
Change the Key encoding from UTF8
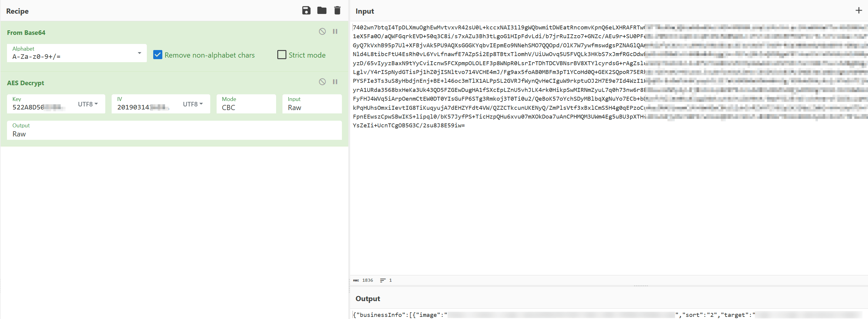click(x=88, y=104)
